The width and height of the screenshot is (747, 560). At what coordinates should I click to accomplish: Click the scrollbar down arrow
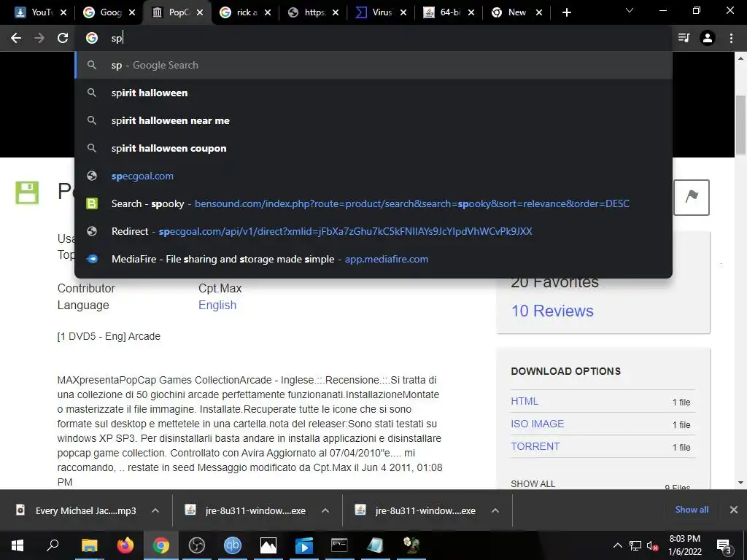coord(740,483)
